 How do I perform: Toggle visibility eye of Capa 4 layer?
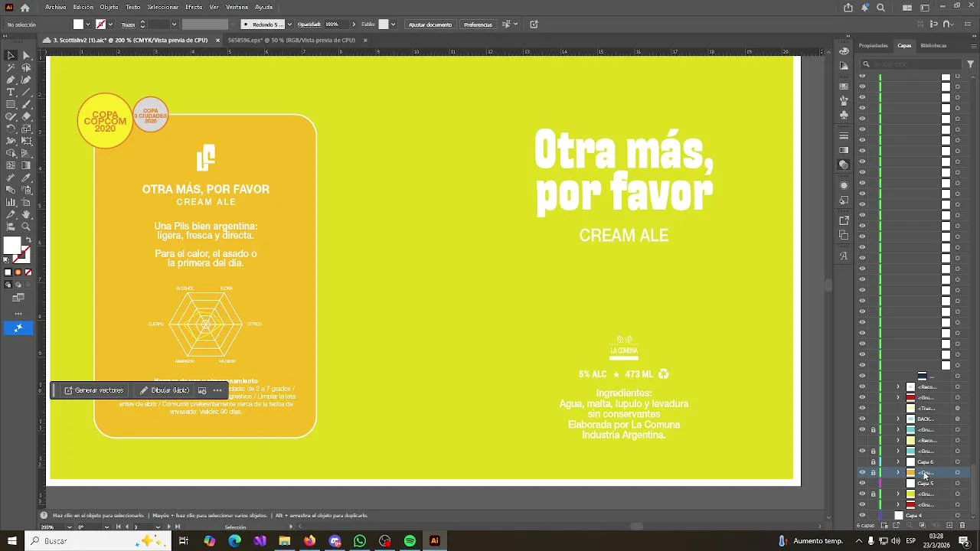click(862, 516)
